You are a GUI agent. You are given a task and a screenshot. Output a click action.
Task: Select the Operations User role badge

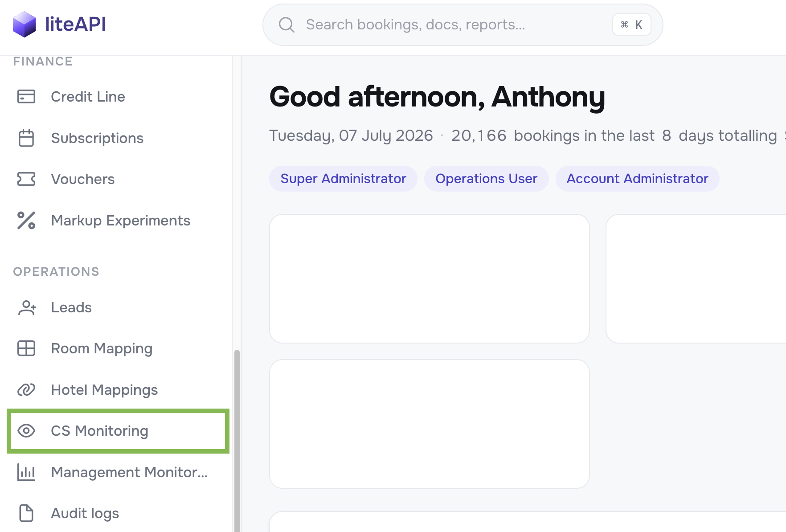tap(486, 179)
